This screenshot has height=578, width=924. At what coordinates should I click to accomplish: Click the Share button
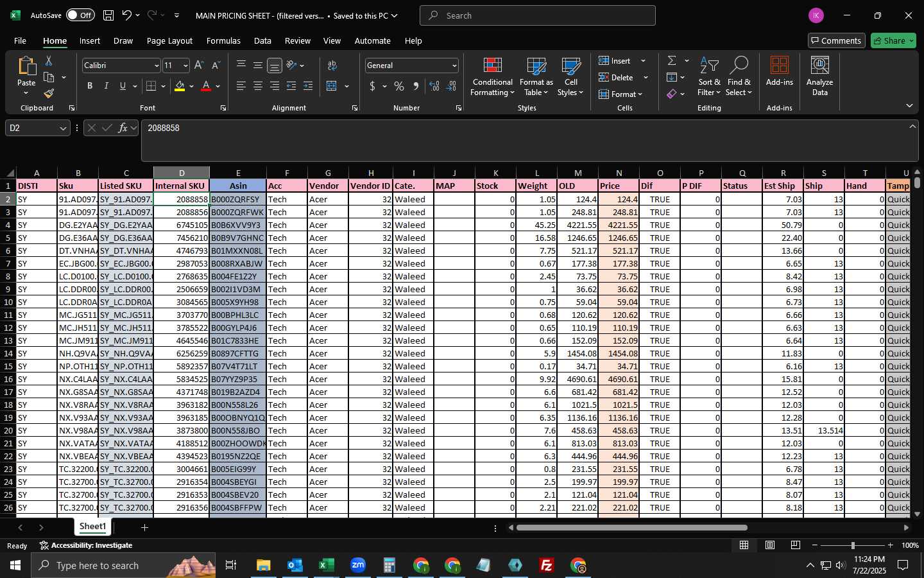893,40
